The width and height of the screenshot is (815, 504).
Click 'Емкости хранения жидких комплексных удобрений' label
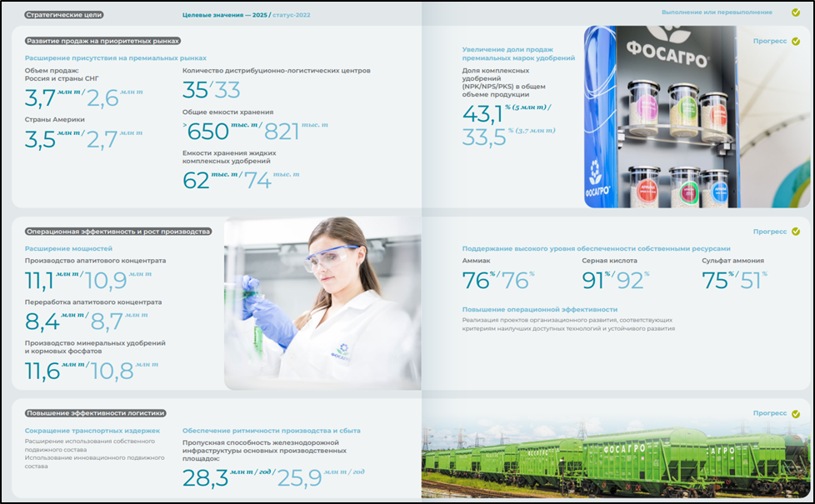[229, 157]
